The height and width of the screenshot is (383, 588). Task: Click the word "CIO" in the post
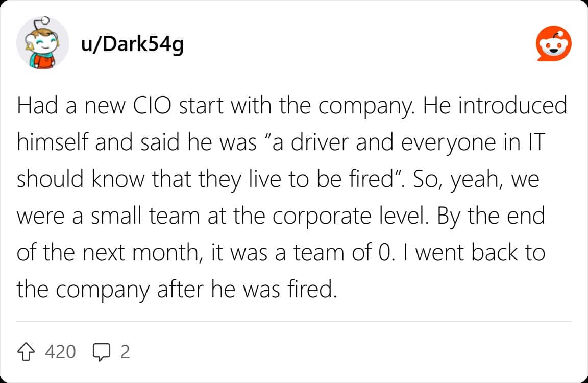146,107
